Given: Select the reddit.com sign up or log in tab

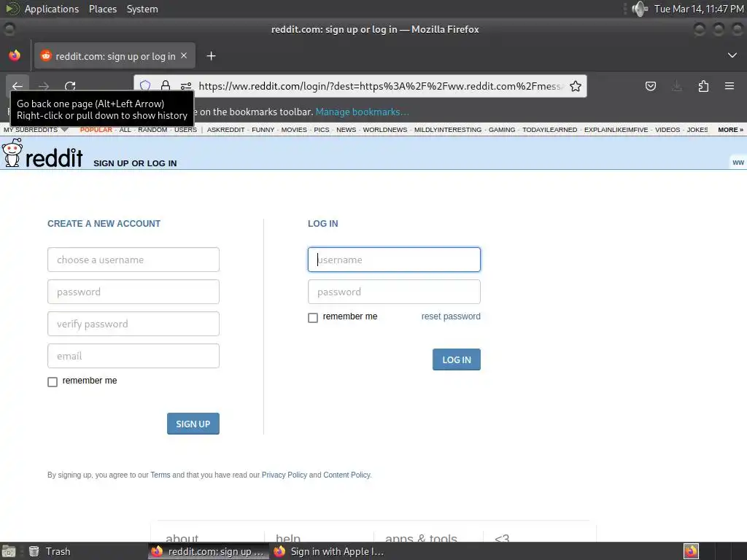Looking at the screenshot, I should 115,55.
